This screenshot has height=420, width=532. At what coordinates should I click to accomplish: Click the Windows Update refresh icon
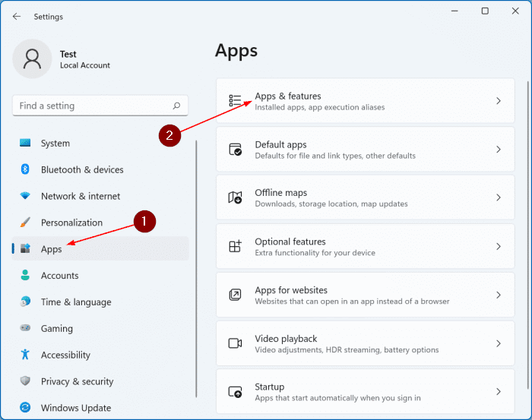coord(25,408)
